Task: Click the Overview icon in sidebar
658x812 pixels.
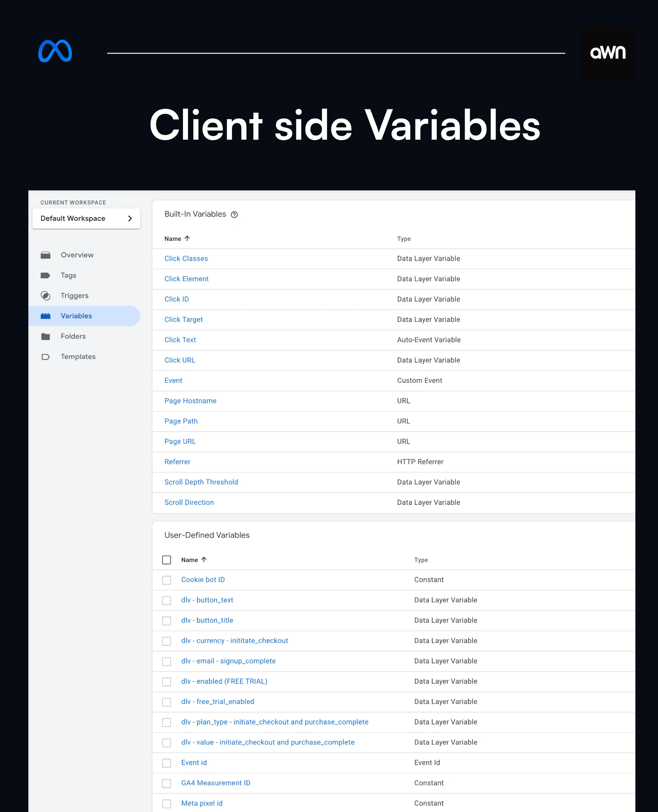Action: click(x=46, y=255)
